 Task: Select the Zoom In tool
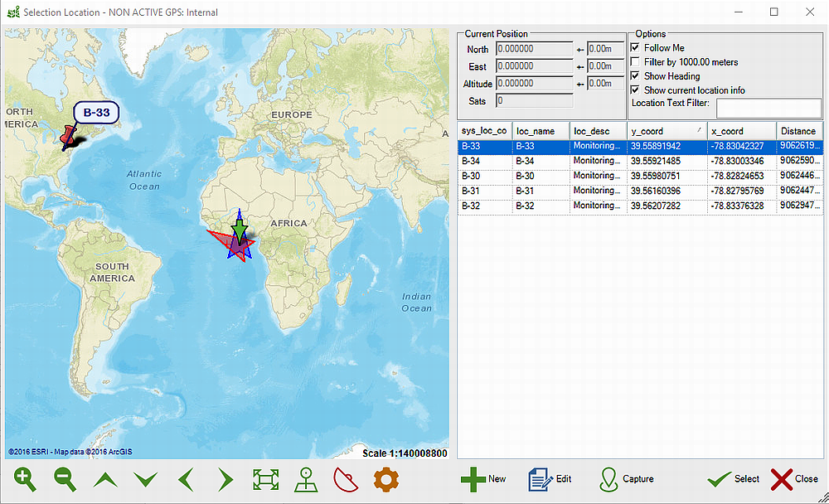pos(24,480)
